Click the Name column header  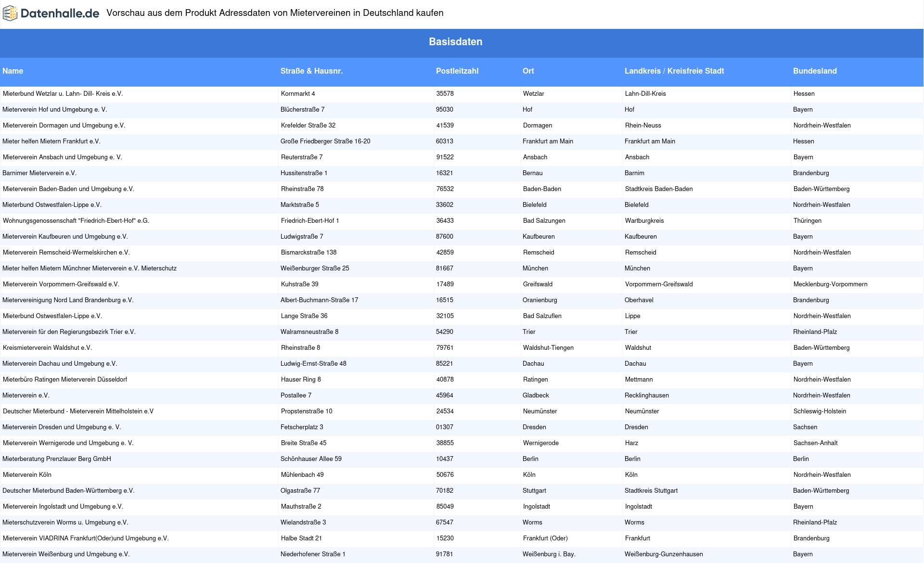point(13,71)
